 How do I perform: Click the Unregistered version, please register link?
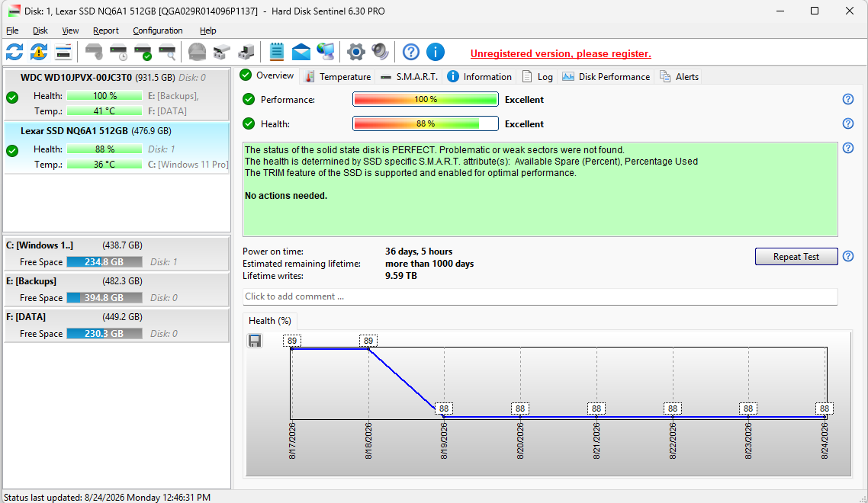click(560, 53)
